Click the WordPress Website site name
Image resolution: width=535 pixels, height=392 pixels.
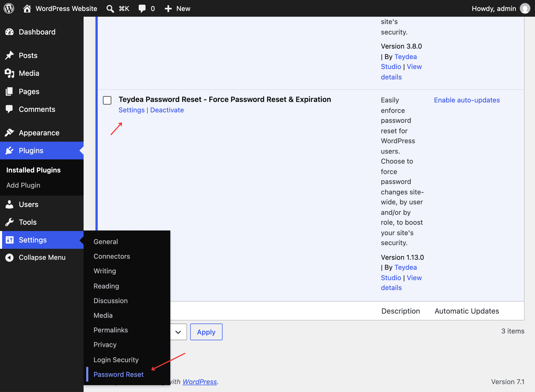pos(66,9)
